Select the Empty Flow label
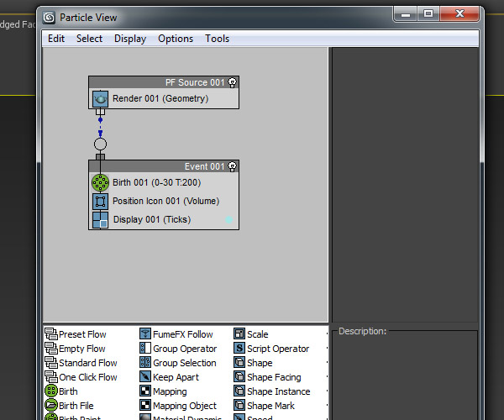 82,349
